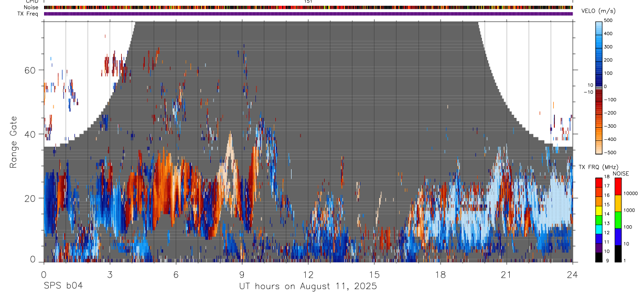Click 'UT hours on August 11, 2025' label
The image size is (644, 297).
[308, 286]
